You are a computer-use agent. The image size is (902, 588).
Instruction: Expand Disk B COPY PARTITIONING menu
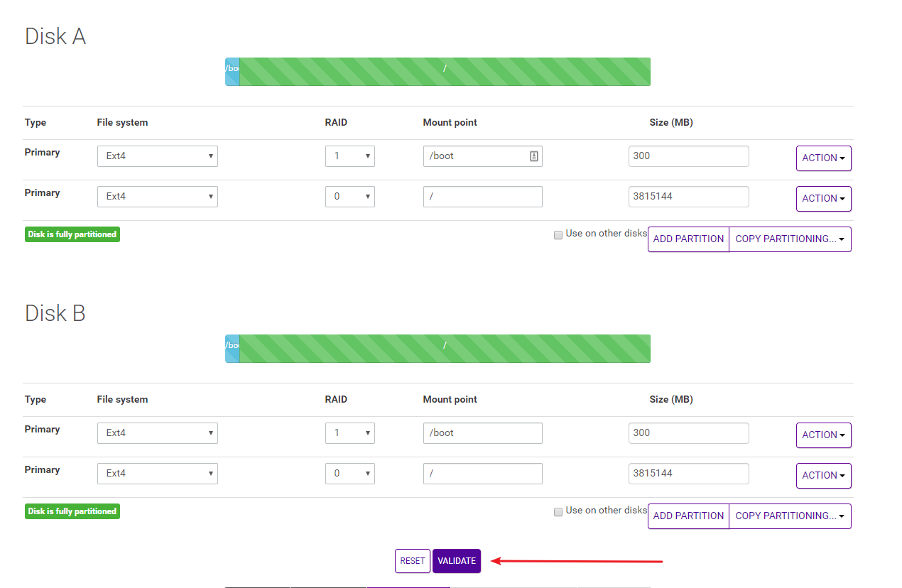click(x=790, y=516)
